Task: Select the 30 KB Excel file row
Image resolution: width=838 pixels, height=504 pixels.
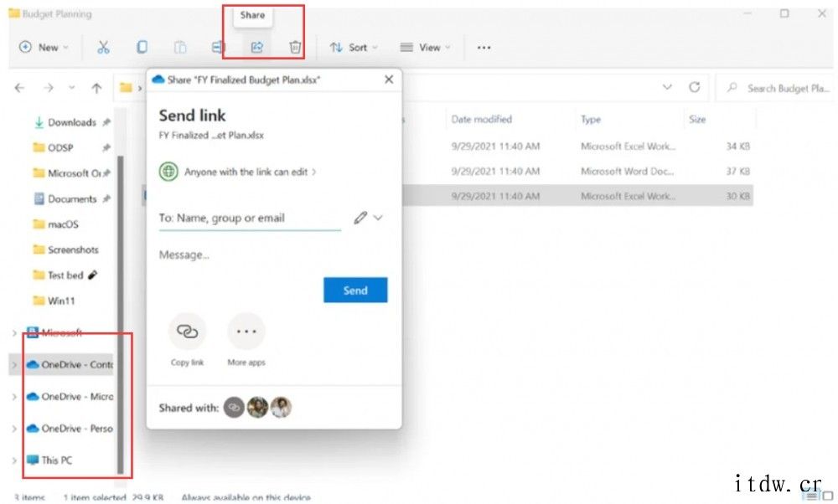Action: click(x=578, y=196)
